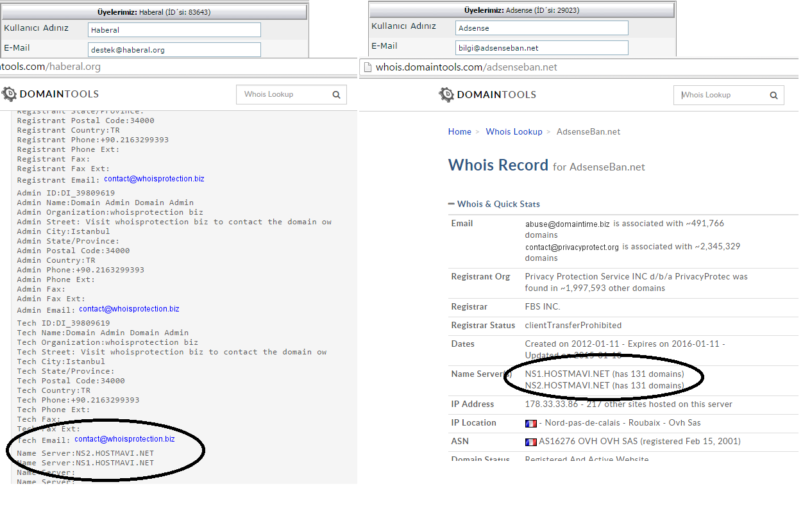Click the Name Server:NS2.HOSTMAVI.NET line on left
This screenshot has width=803, height=532.
(85, 453)
